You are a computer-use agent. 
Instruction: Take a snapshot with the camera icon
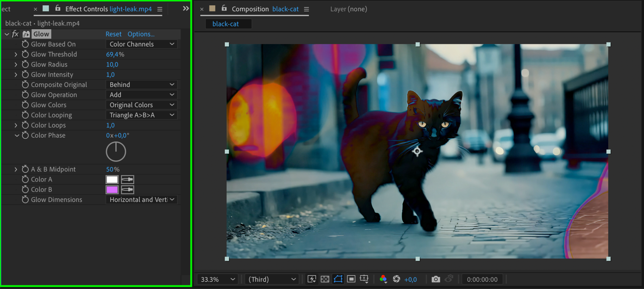click(x=436, y=279)
